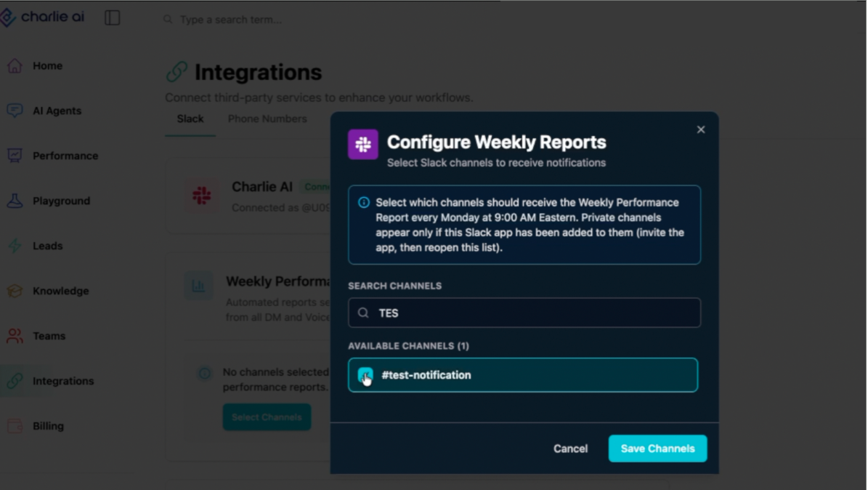Click the Home house icon
Image resolution: width=868 pixels, height=490 pixels.
(x=15, y=65)
